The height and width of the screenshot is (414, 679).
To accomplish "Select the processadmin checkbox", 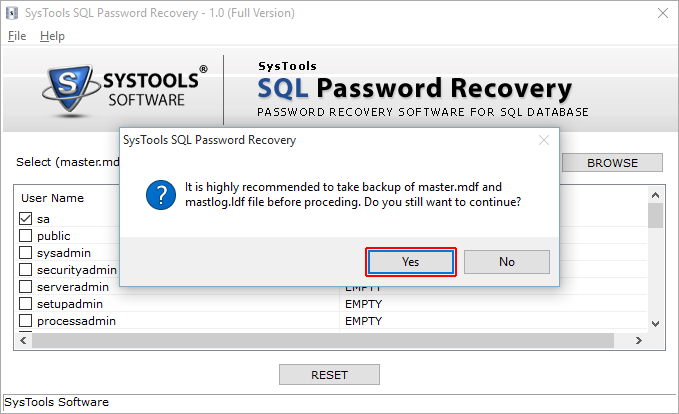I will tap(26, 320).
